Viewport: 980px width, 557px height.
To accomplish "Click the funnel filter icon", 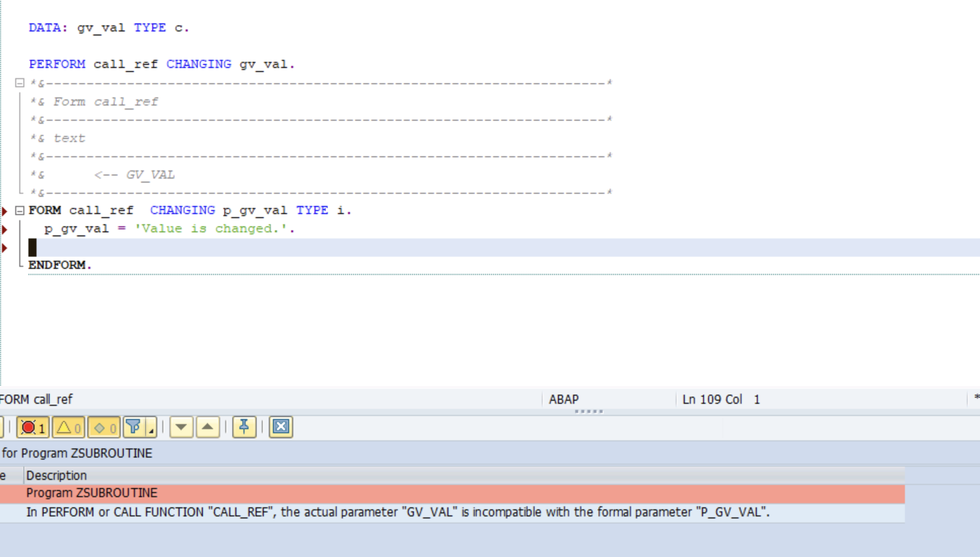I will (133, 427).
